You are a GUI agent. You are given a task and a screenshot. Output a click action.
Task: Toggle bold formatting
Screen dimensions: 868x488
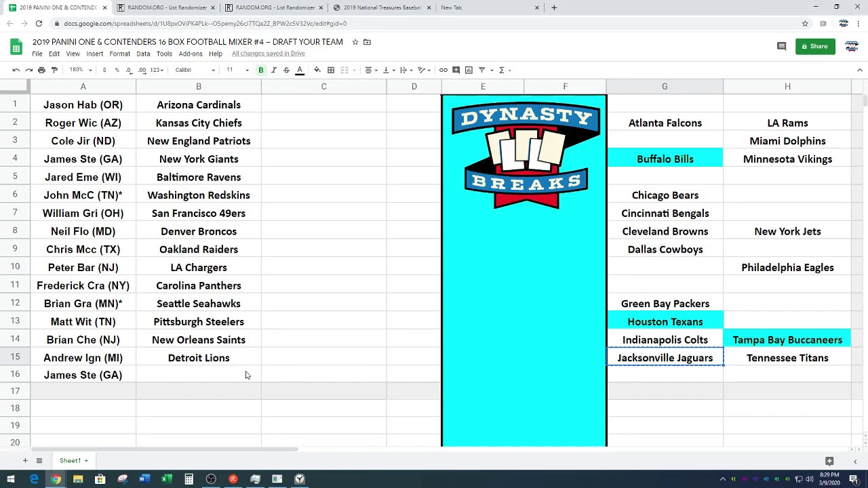click(260, 70)
